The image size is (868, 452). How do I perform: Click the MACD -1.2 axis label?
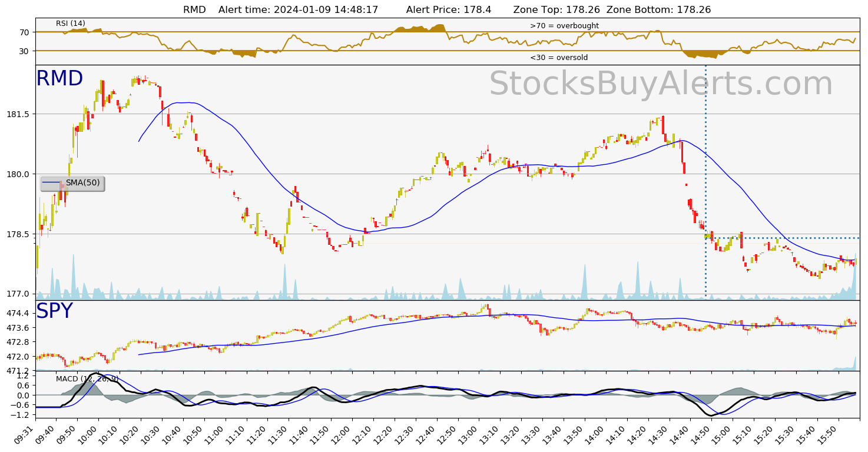click(x=21, y=416)
